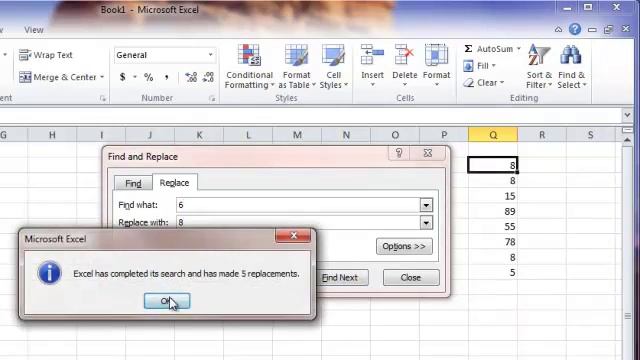The image size is (640, 360).
Task: Open the Replace with history dropdown
Action: coord(426,222)
